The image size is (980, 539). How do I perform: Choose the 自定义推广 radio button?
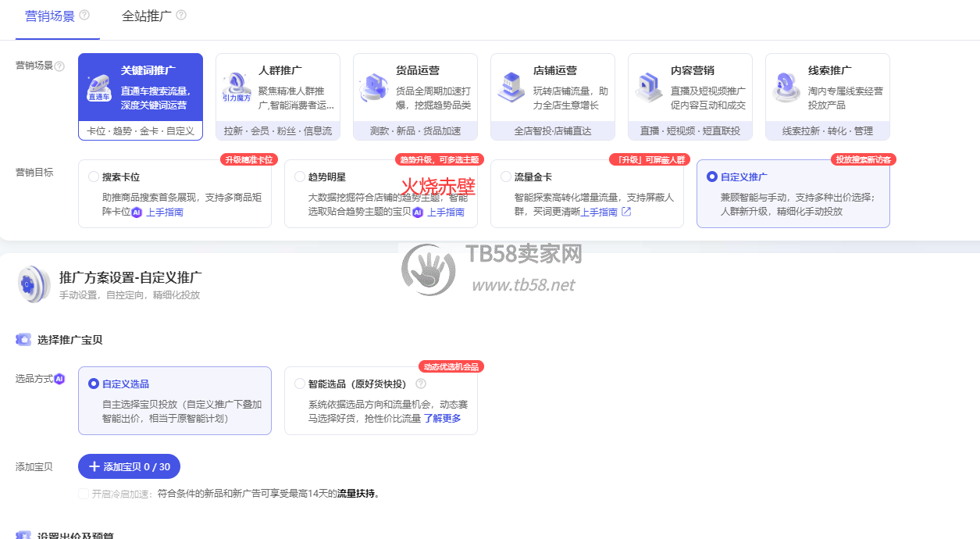[x=711, y=177]
